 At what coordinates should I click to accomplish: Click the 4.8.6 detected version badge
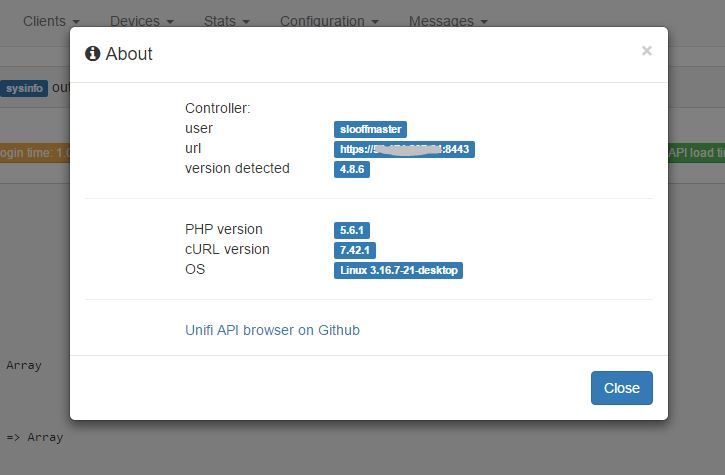(x=352, y=169)
